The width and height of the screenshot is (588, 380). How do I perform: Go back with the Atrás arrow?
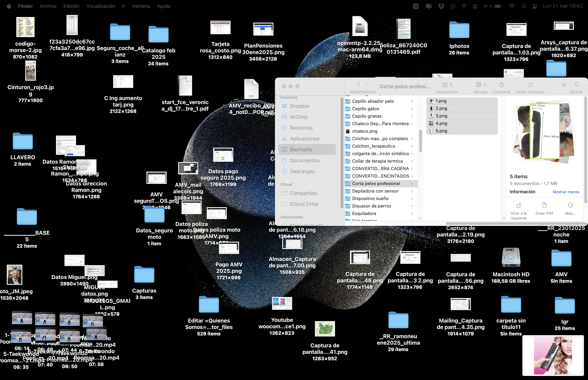[358, 85]
